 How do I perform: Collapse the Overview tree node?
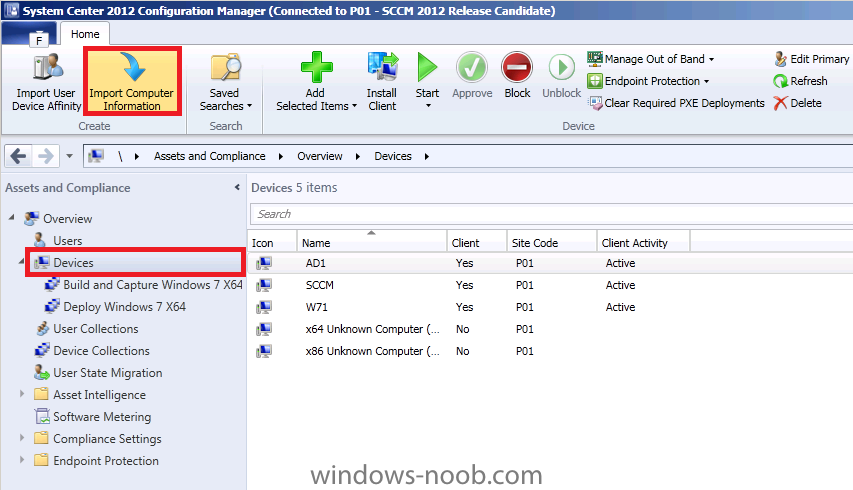coord(11,217)
